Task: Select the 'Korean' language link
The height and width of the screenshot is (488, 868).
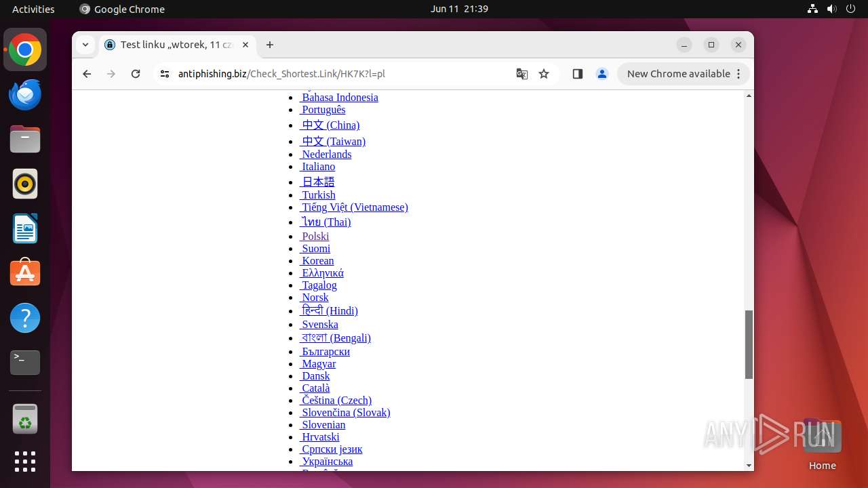Action: tap(317, 261)
